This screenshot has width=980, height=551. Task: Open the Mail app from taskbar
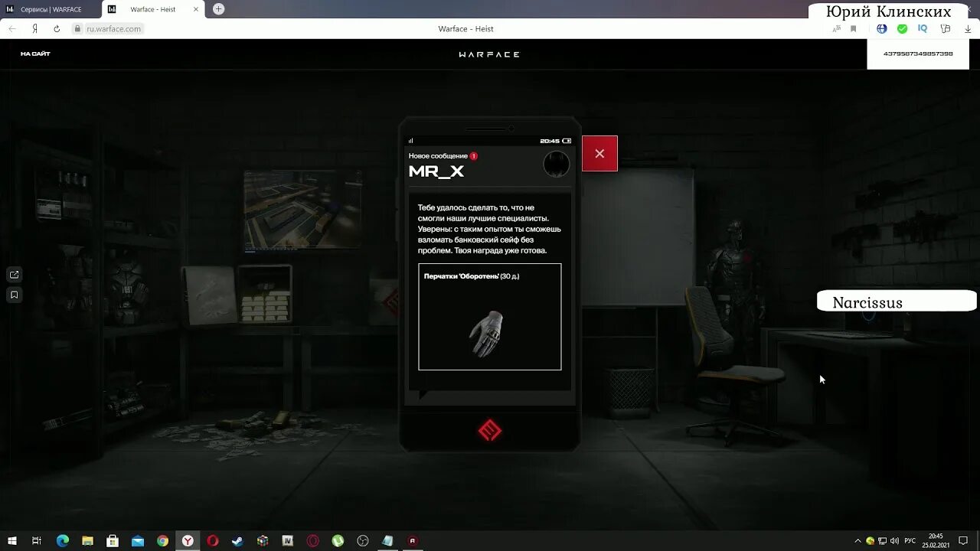[x=138, y=541]
